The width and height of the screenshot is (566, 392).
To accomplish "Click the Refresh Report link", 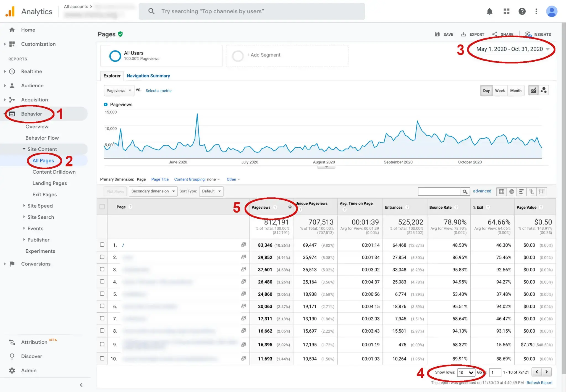I will point(539,383).
